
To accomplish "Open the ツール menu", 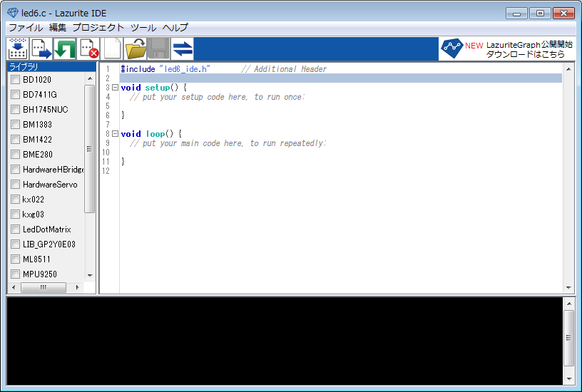I will 143,28.
